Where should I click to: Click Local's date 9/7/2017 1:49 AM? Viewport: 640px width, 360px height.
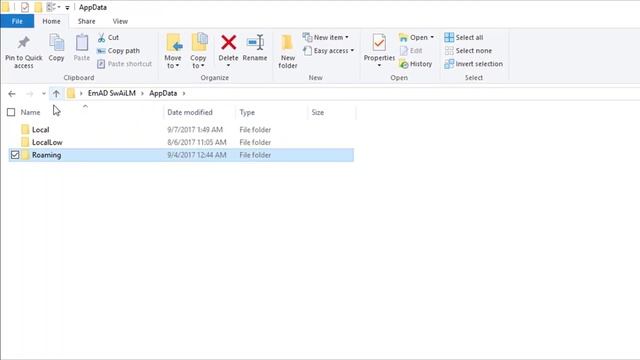tap(195, 130)
